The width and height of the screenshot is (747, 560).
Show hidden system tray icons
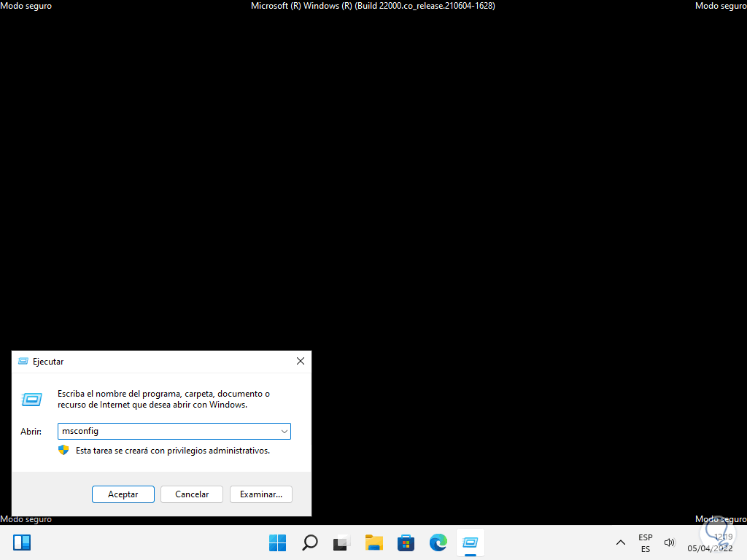point(620,542)
